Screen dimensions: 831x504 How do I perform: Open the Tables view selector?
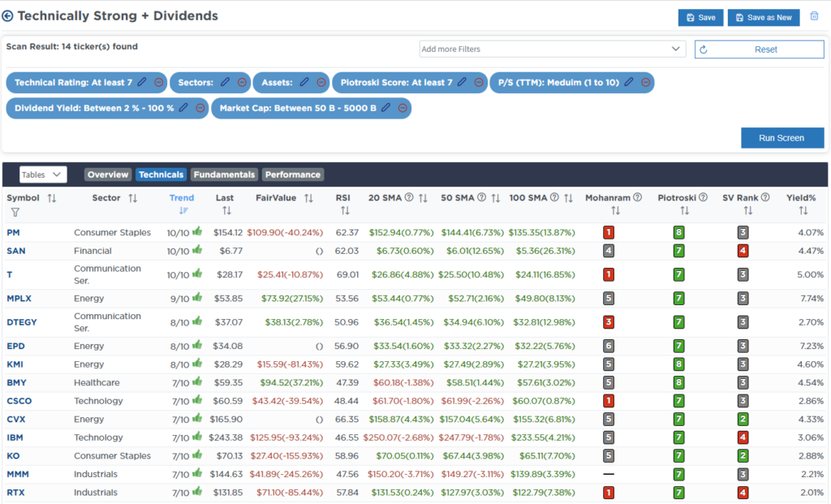42,174
